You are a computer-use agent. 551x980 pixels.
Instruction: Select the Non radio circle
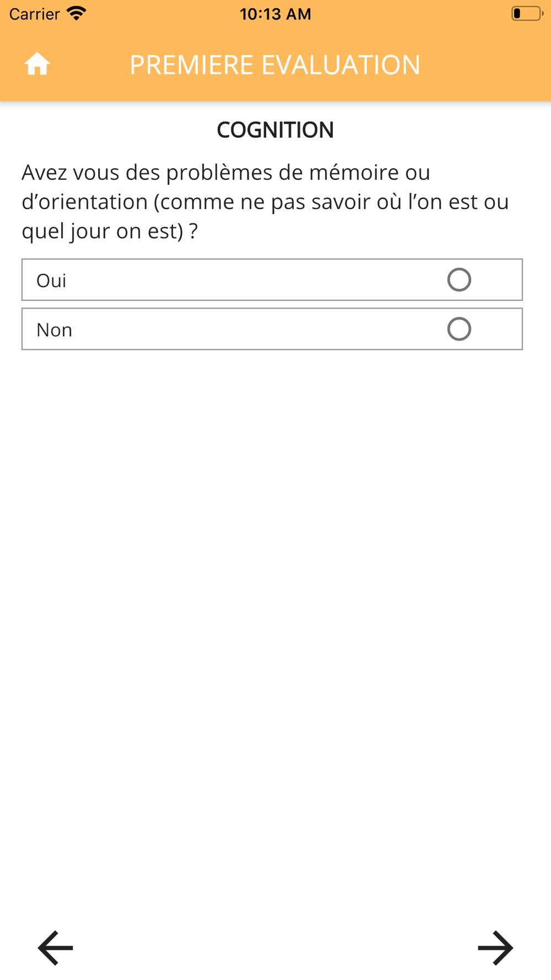(459, 329)
